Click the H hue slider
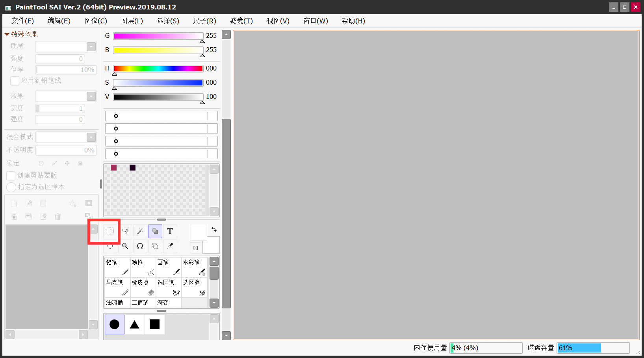 158,69
